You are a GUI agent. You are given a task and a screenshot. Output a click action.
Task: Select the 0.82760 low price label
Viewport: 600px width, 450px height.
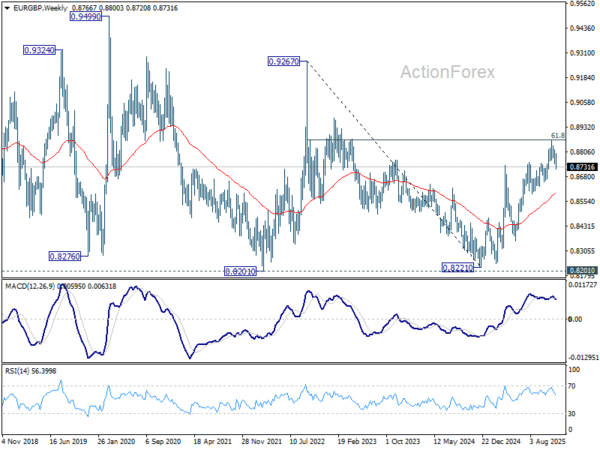[65, 256]
